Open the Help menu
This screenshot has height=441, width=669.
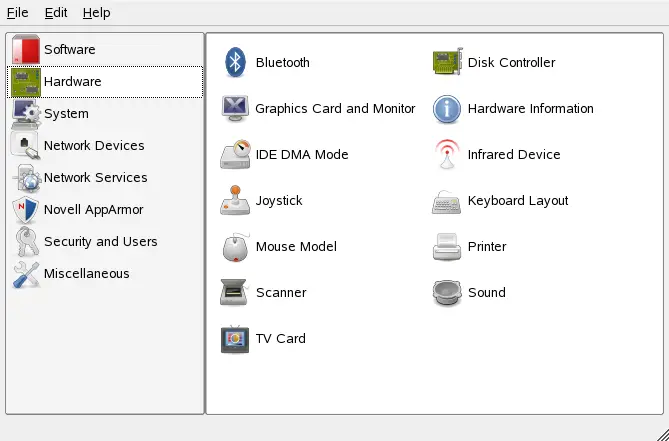96,13
